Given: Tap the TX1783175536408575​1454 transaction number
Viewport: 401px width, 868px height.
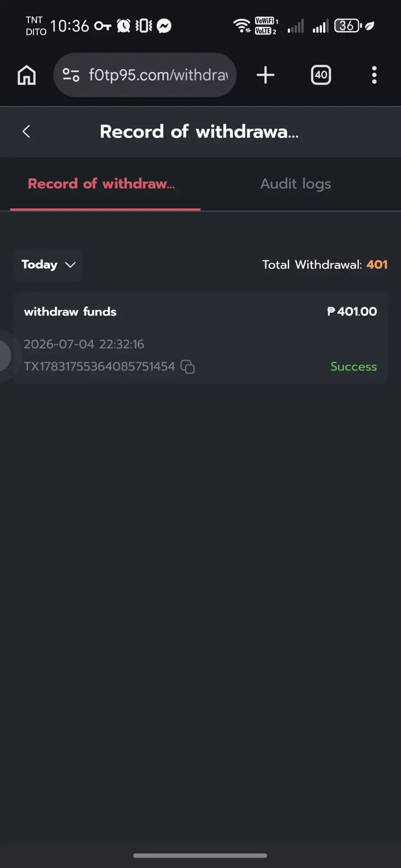Looking at the screenshot, I should click(x=99, y=367).
